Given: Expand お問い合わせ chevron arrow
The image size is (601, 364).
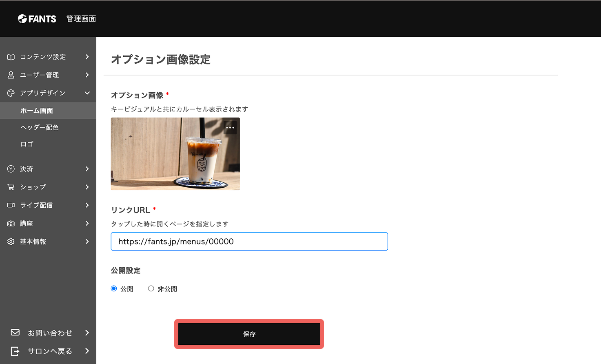Looking at the screenshot, I should click(87, 333).
